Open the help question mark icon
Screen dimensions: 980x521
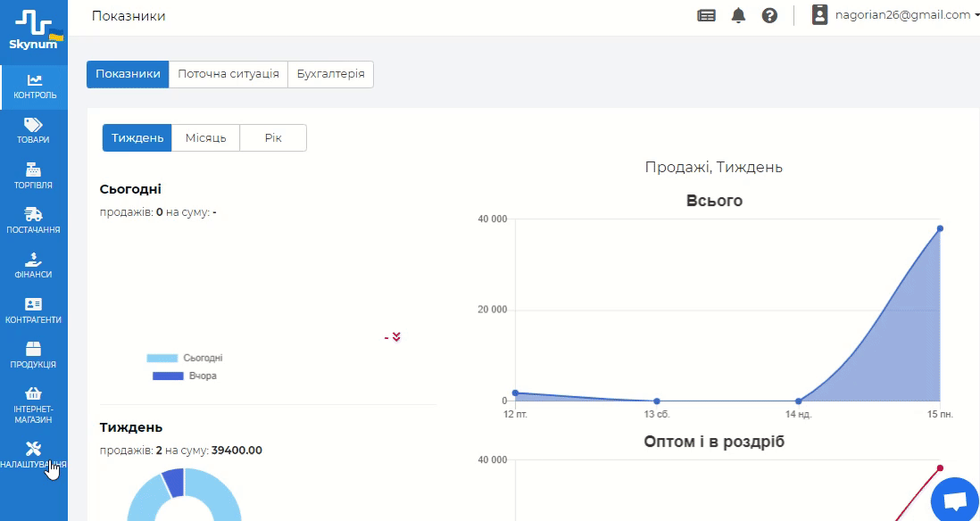tap(769, 16)
